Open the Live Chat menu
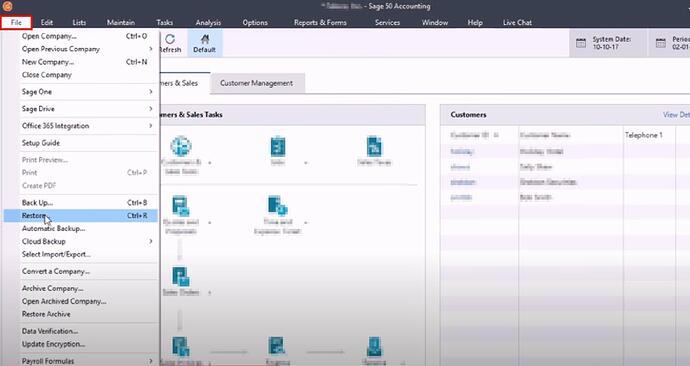 (x=517, y=22)
